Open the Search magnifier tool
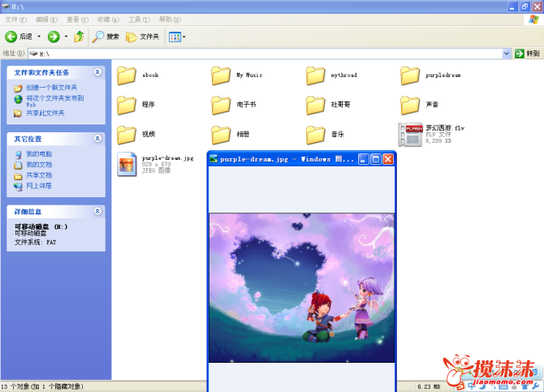Image resolution: width=544 pixels, height=392 pixels. pyautogui.click(x=106, y=37)
